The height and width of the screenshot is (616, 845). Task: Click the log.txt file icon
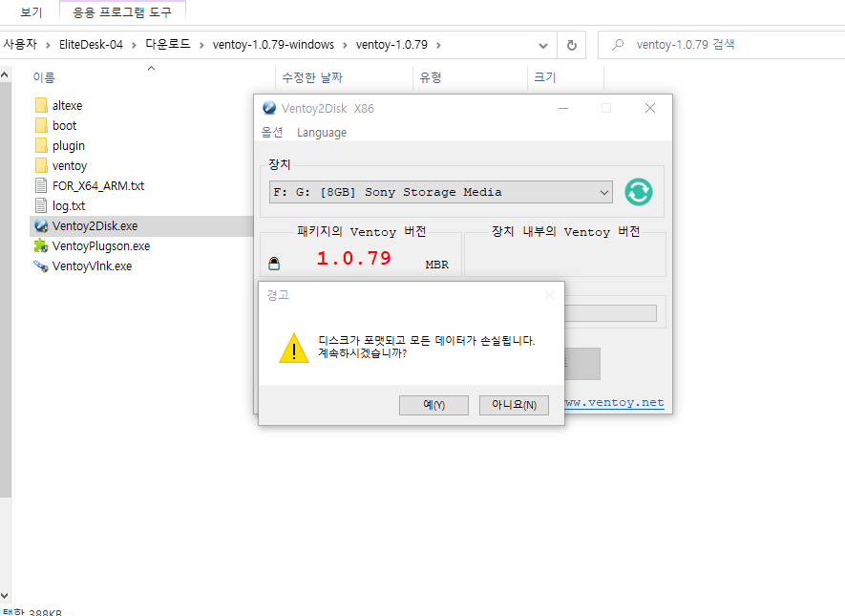pyautogui.click(x=41, y=205)
